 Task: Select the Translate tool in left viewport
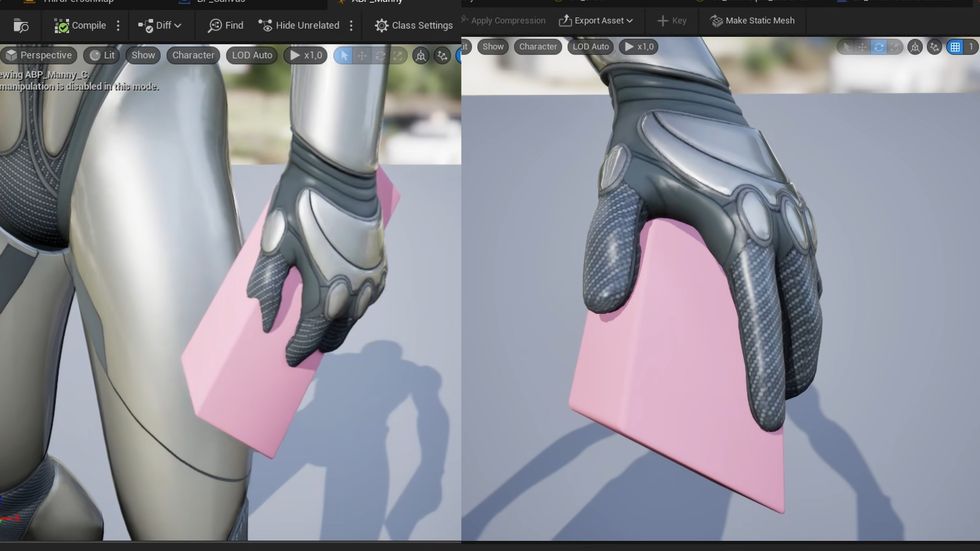pyautogui.click(x=362, y=56)
